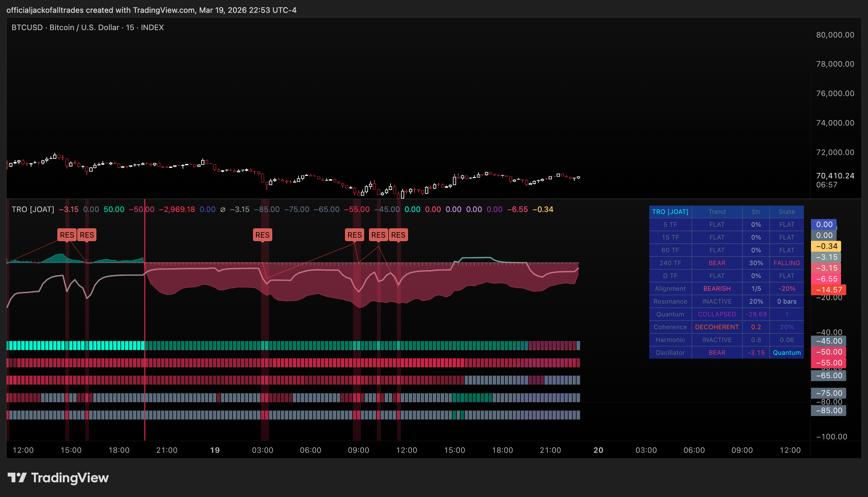Click the 5 TF row label
This screenshot has width=868, height=497.
(670, 224)
